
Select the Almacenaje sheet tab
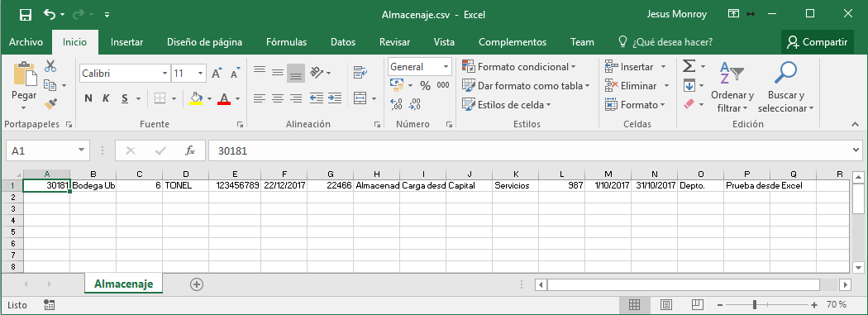(x=123, y=284)
